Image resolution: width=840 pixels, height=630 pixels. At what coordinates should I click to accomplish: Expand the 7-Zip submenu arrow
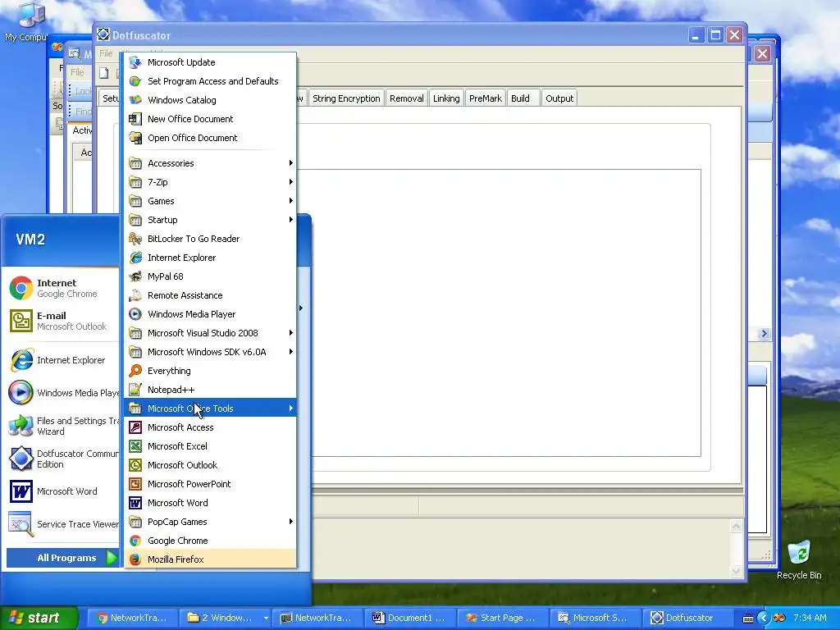[291, 182]
